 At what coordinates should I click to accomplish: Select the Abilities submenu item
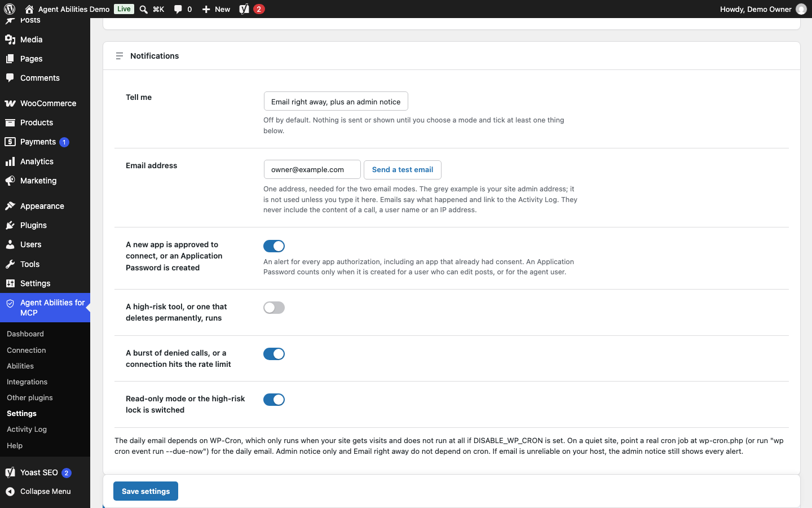[20, 366]
